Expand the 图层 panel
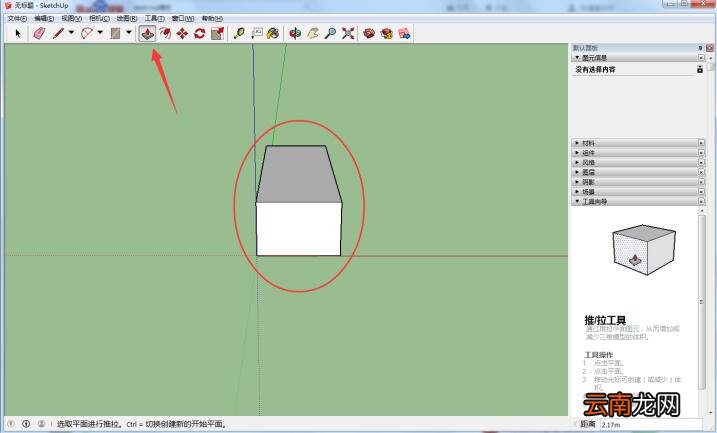Screen dimensions: 717x433 pyautogui.click(x=577, y=172)
